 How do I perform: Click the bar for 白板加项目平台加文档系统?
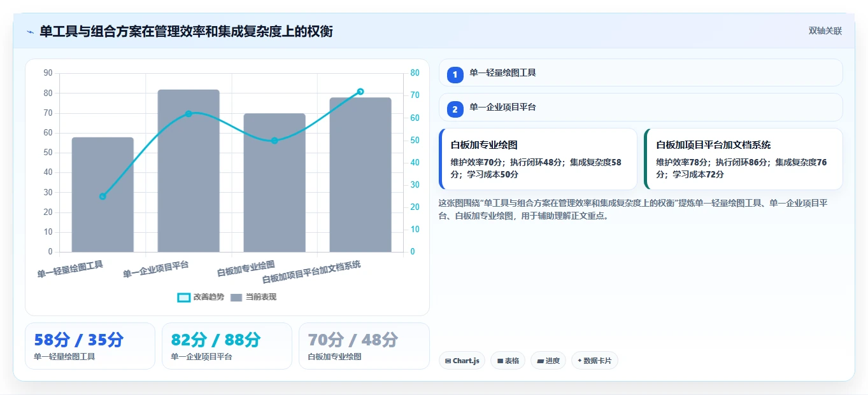[360, 174]
